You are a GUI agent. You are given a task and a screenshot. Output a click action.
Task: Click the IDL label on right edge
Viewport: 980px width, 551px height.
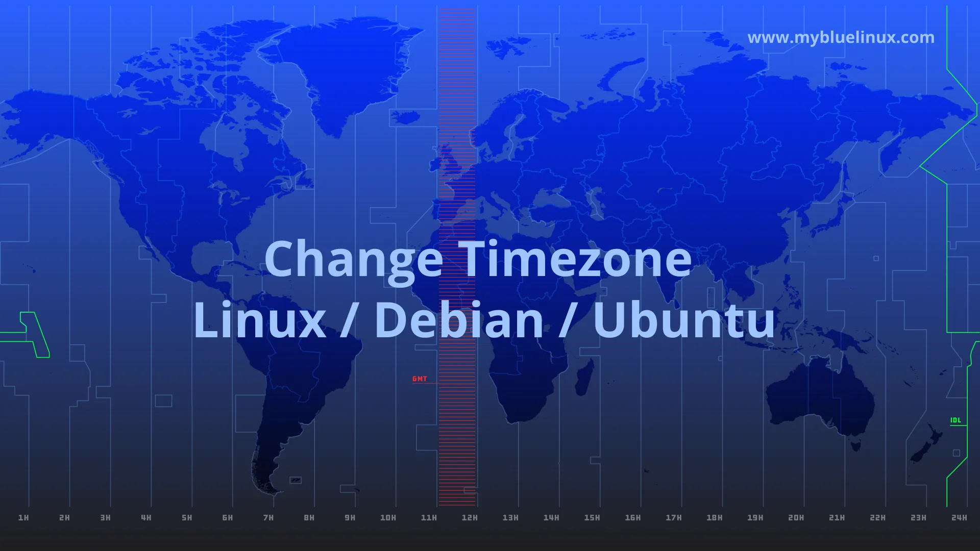click(x=956, y=420)
